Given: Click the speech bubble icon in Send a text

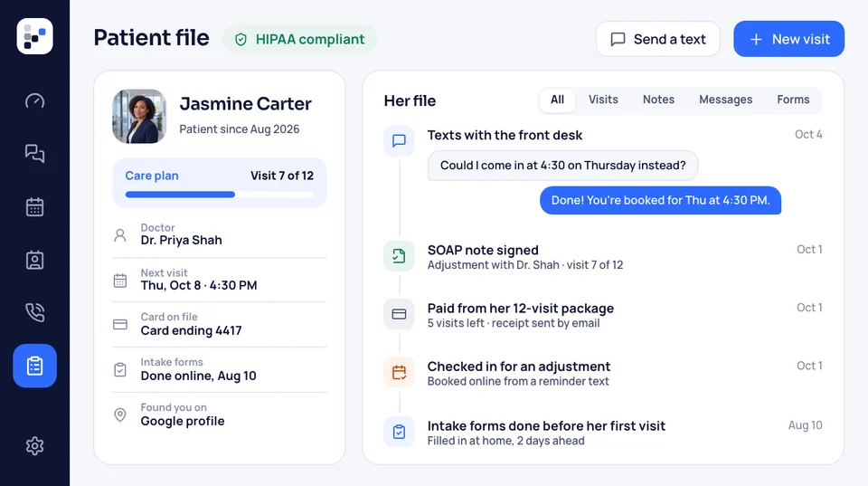Looking at the screenshot, I should (x=618, y=39).
